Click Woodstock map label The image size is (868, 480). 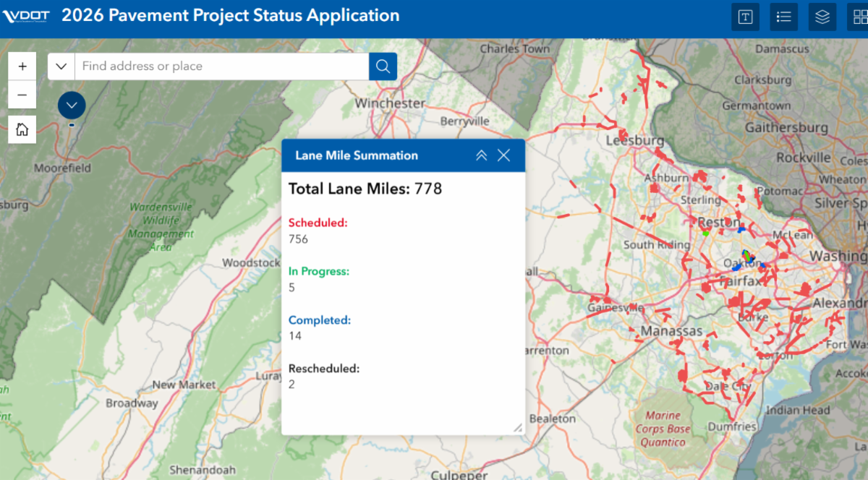click(251, 262)
